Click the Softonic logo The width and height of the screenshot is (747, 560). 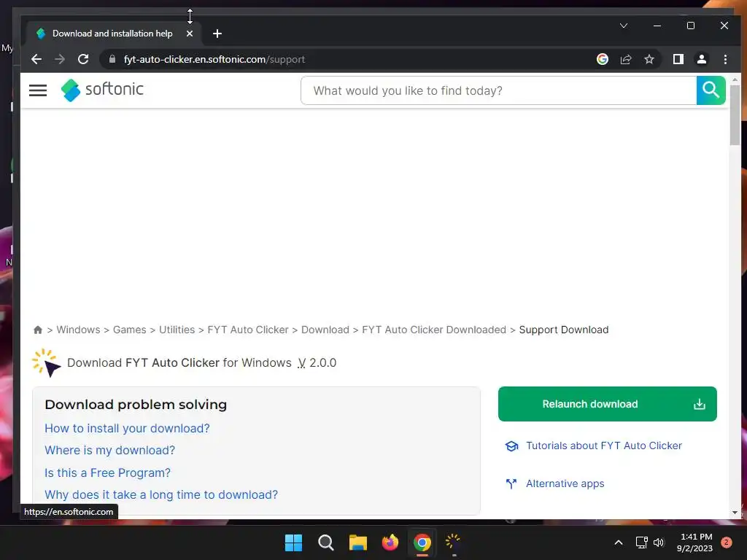tap(102, 90)
